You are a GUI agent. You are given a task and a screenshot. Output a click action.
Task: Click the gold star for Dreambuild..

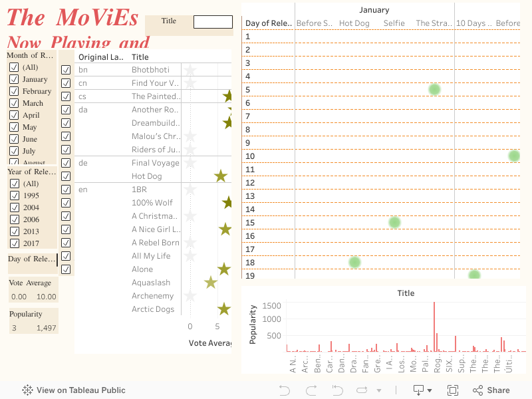227,123
